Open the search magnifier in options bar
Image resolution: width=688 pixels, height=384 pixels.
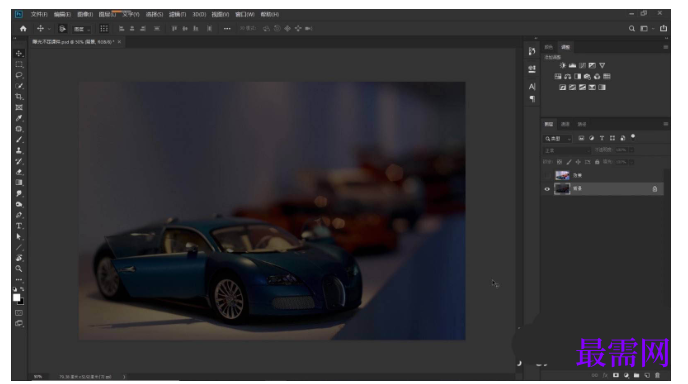pyautogui.click(x=631, y=29)
